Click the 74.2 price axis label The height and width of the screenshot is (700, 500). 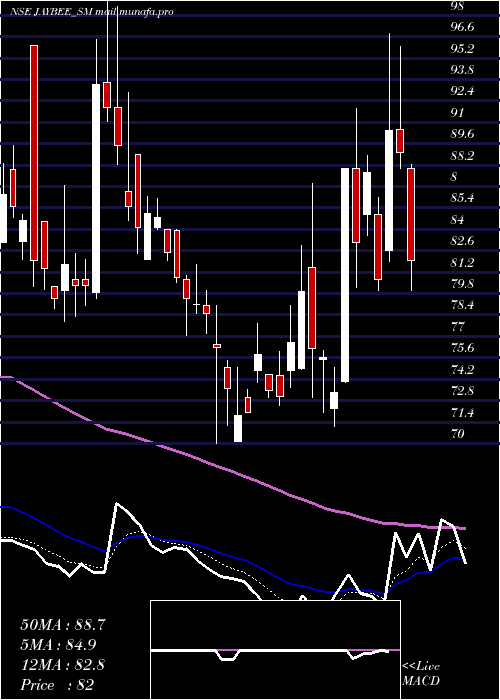462,370
